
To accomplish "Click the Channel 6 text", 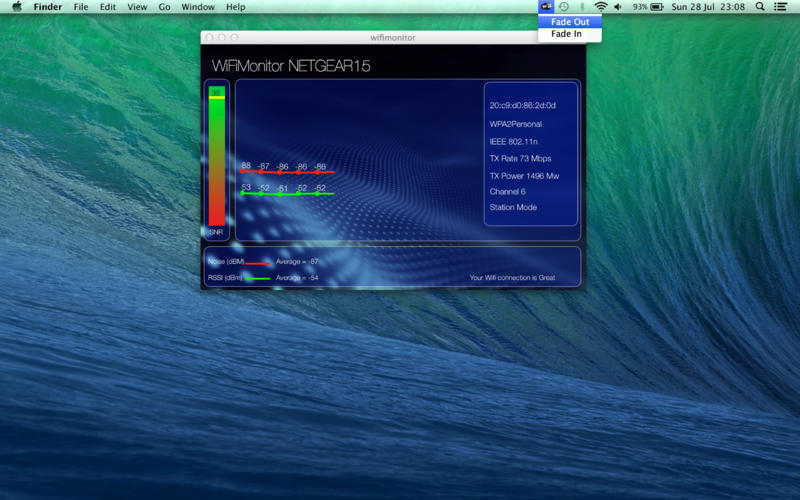I will [507, 191].
